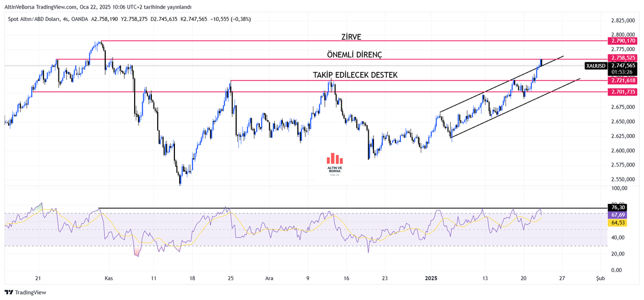
Task: Click the 27 date label on time axis
Action: [x=562, y=279]
